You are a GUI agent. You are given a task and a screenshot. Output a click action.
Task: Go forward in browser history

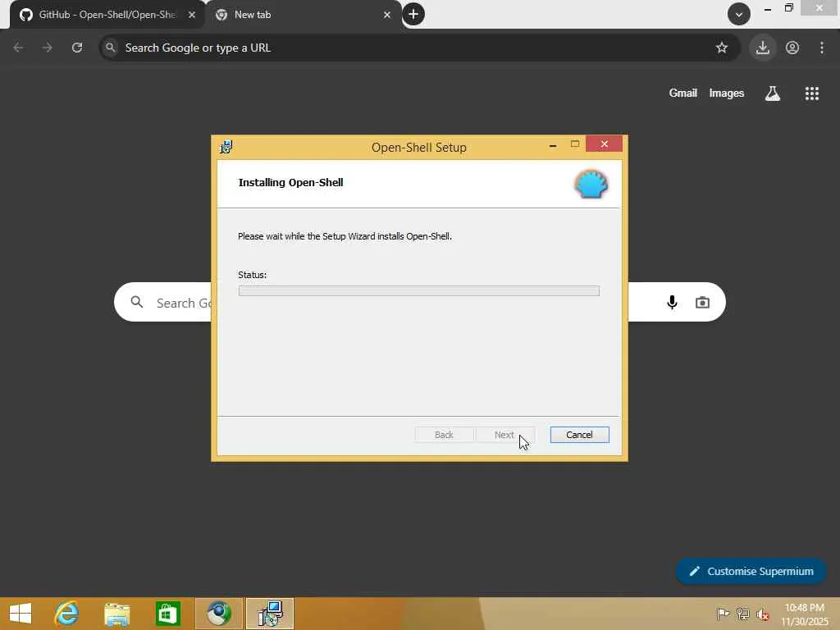47,48
